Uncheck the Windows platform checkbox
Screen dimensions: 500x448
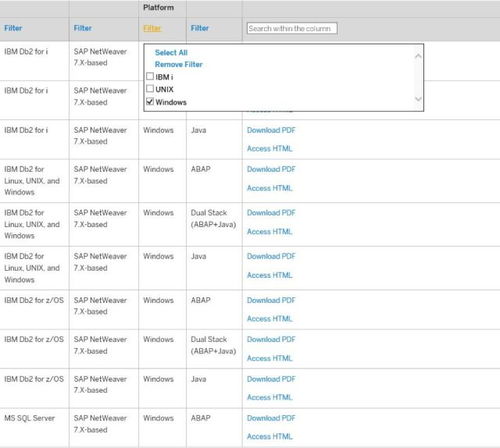pos(150,101)
